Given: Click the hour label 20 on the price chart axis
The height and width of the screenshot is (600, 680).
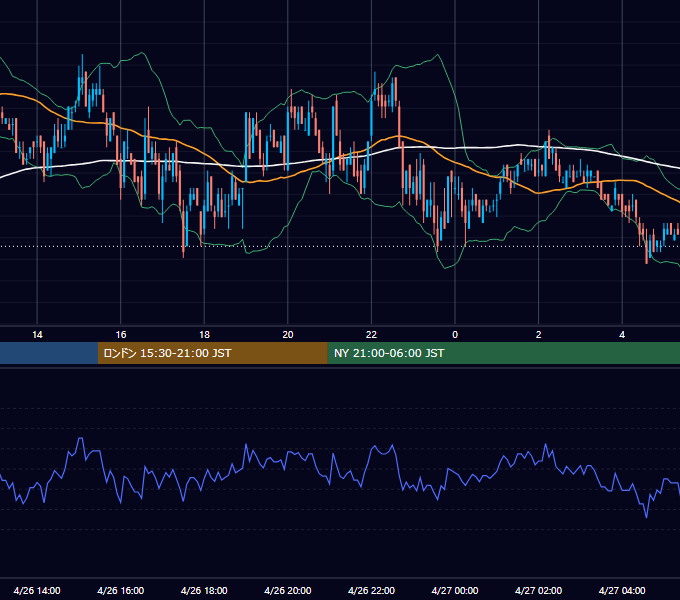Looking at the screenshot, I should 288,335.
